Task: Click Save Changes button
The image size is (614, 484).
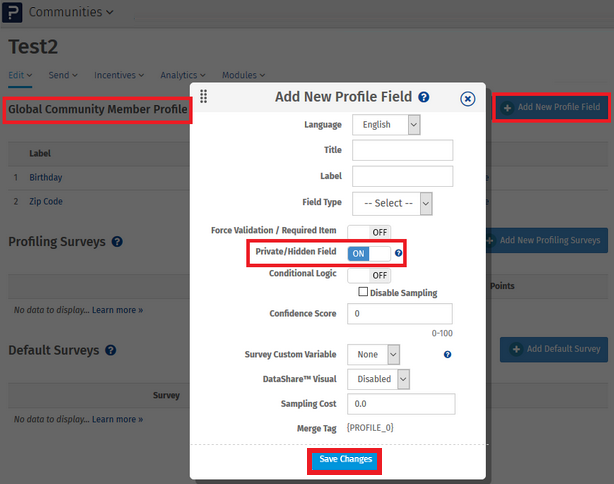Action: (345, 460)
